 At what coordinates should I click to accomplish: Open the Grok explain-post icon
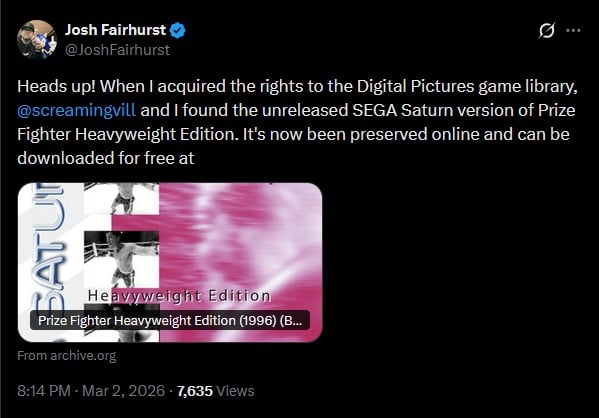(x=547, y=30)
